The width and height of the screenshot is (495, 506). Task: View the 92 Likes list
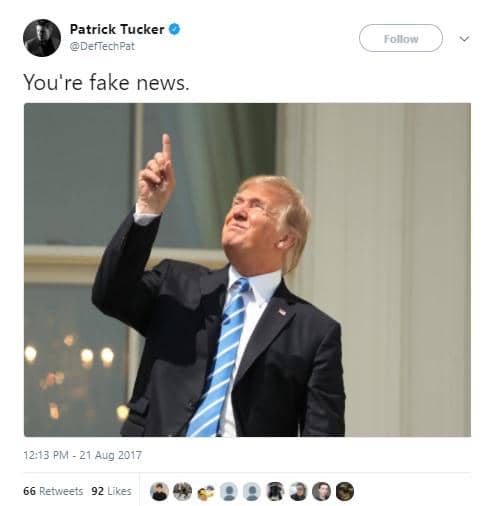[111, 491]
